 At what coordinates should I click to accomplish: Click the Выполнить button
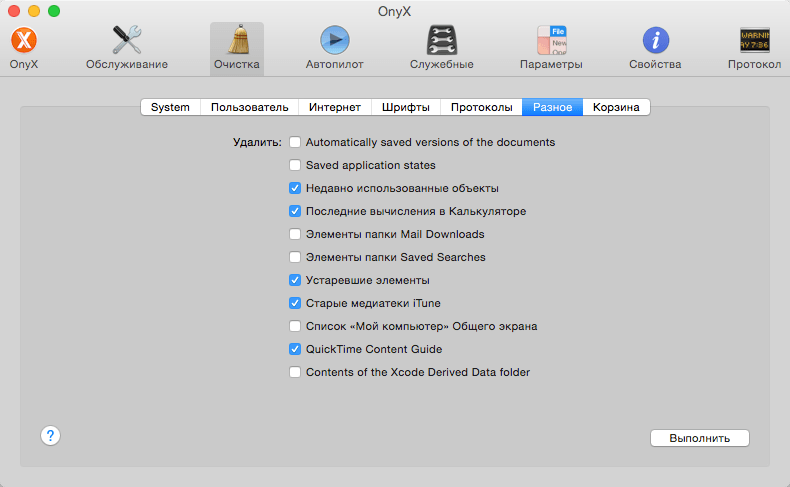click(x=700, y=438)
